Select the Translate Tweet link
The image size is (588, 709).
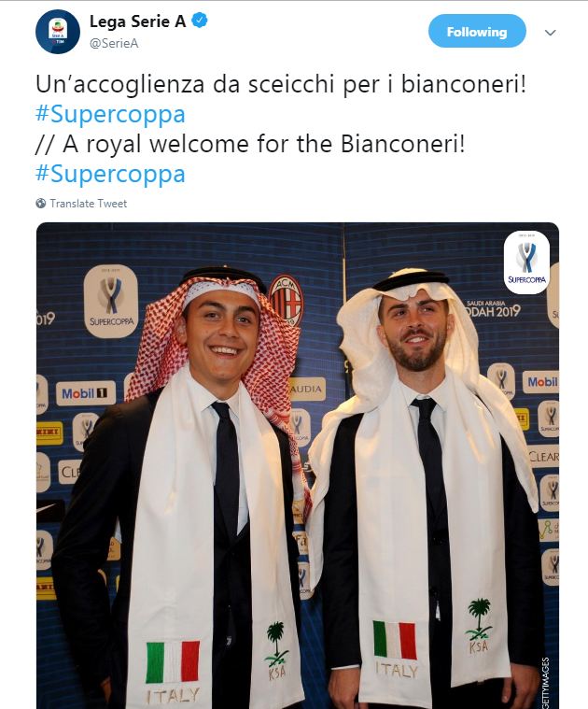(89, 204)
